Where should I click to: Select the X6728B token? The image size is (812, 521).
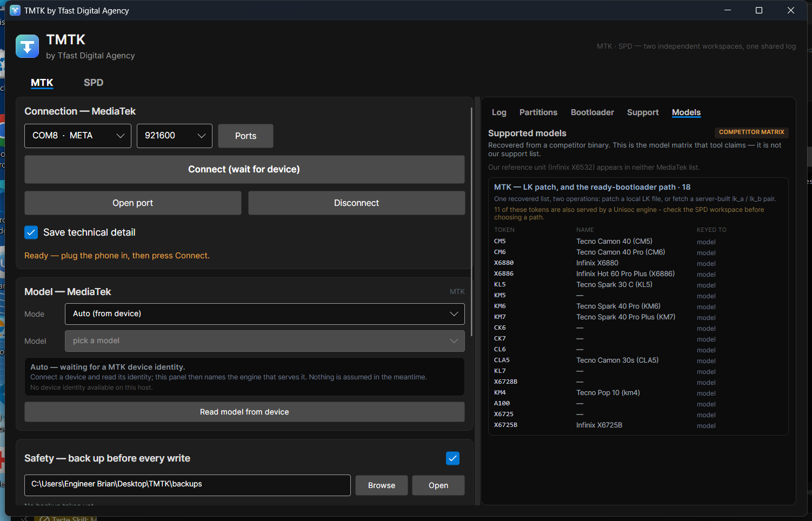coord(505,382)
